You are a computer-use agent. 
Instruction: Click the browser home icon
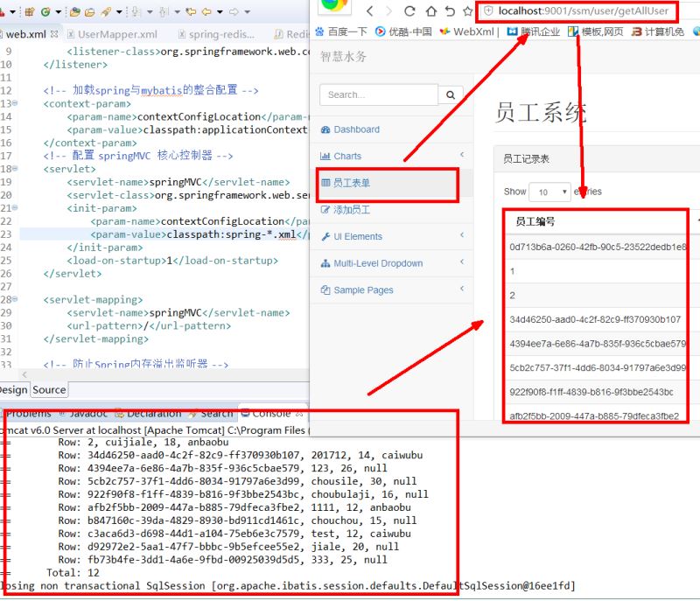coord(430,11)
